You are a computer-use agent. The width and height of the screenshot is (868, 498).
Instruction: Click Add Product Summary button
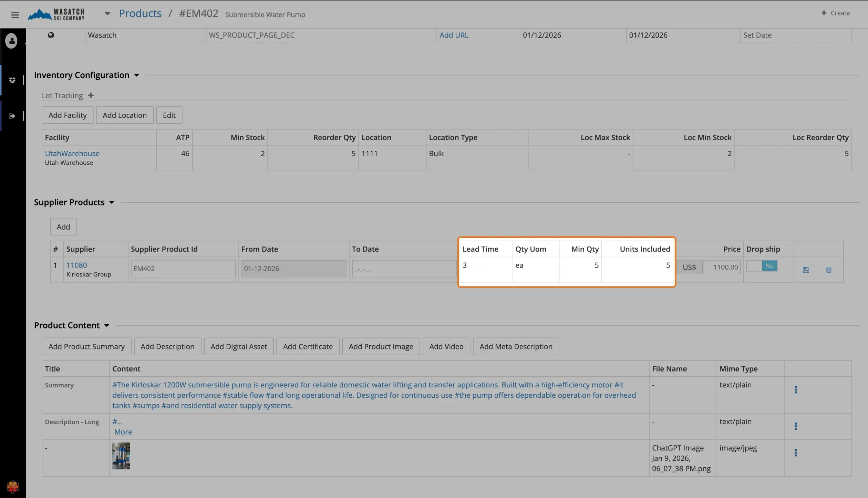pos(86,346)
